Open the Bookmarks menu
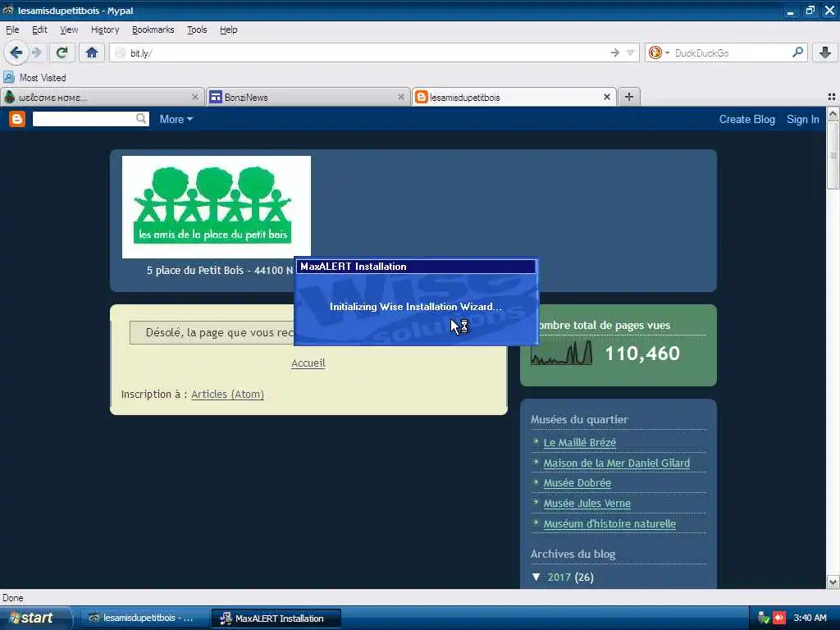Image resolution: width=840 pixels, height=630 pixels. (x=153, y=30)
